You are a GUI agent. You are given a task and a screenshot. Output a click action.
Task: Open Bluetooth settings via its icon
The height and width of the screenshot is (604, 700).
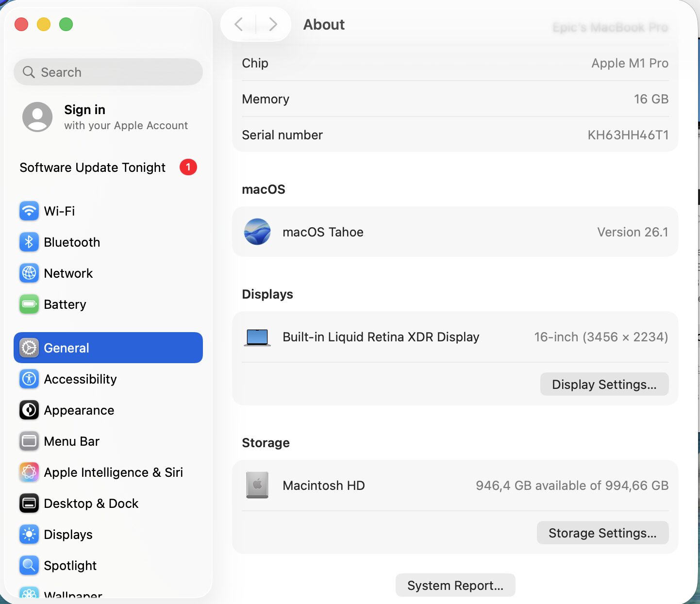point(29,242)
